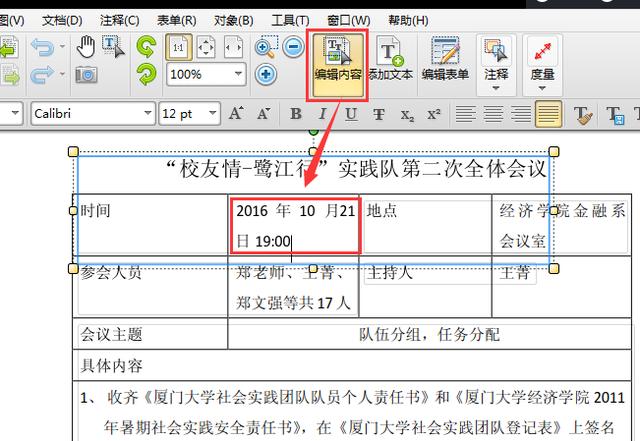Image resolution: width=640 pixels, height=441 pixels.
Task: Click the Redo arrow icon
Action: [42, 75]
